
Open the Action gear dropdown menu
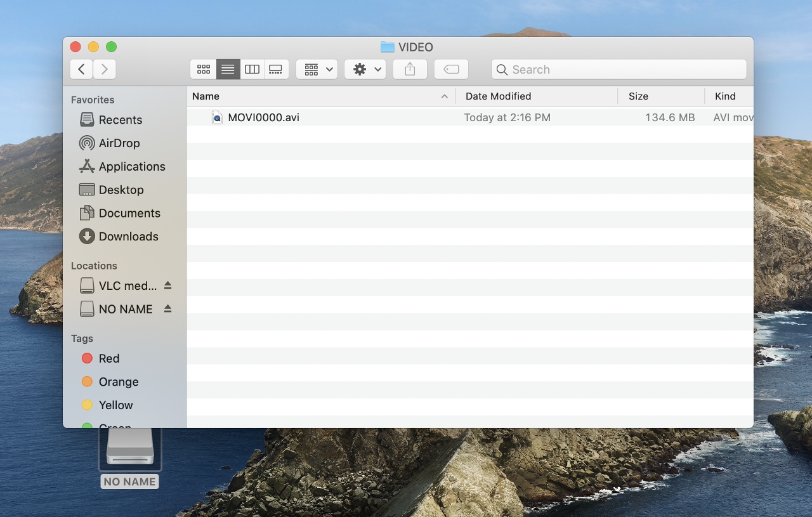point(365,70)
